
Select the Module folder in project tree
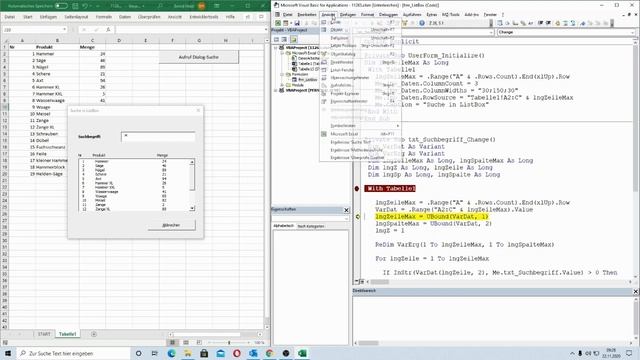click(298, 85)
